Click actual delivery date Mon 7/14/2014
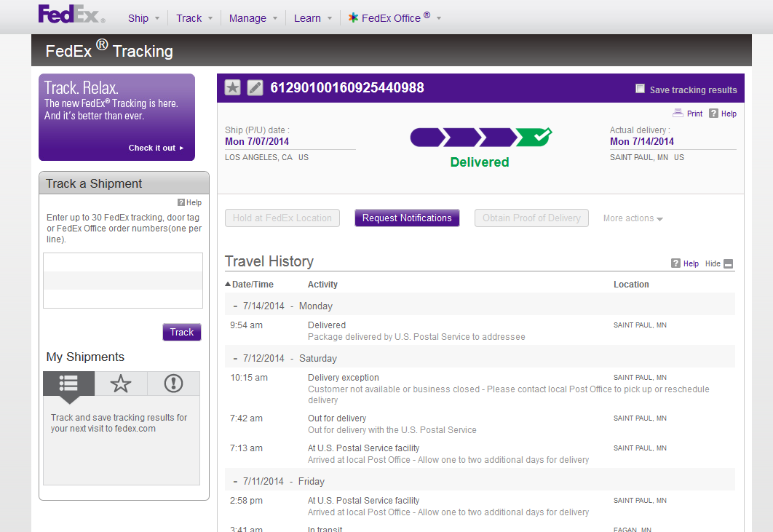The image size is (773, 532). [642, 141]
